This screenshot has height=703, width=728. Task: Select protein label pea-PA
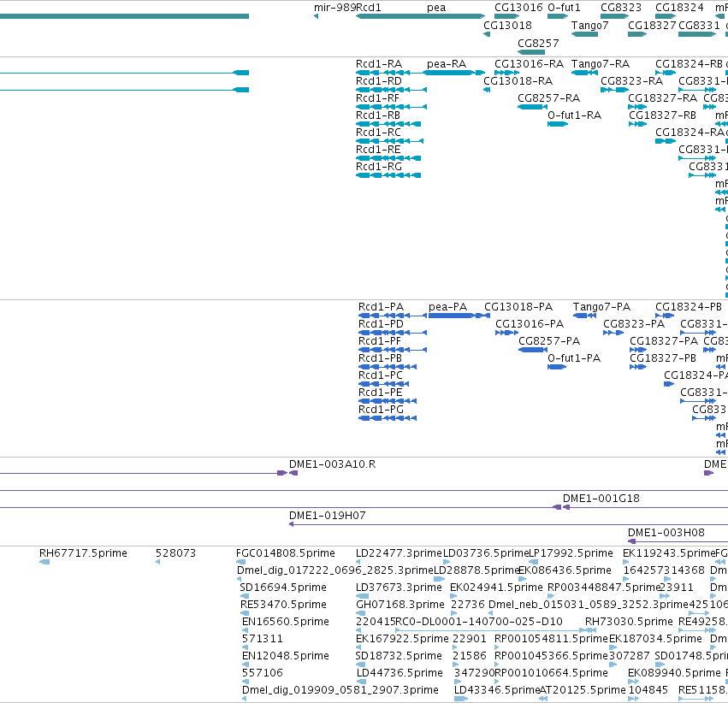447,307
